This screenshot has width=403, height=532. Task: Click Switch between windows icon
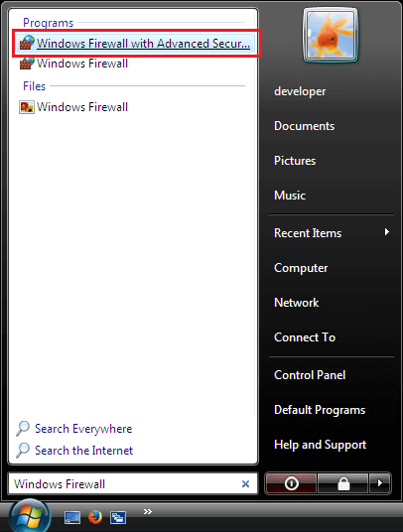click(x=118, y=518)
